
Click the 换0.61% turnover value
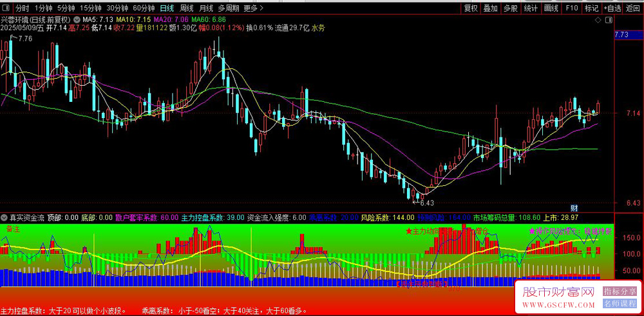coord(260,28)
